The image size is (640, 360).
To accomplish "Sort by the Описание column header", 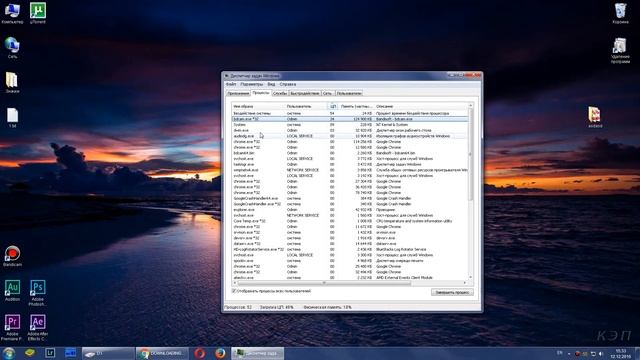I will pyautogui.click(x=421, y=106).
